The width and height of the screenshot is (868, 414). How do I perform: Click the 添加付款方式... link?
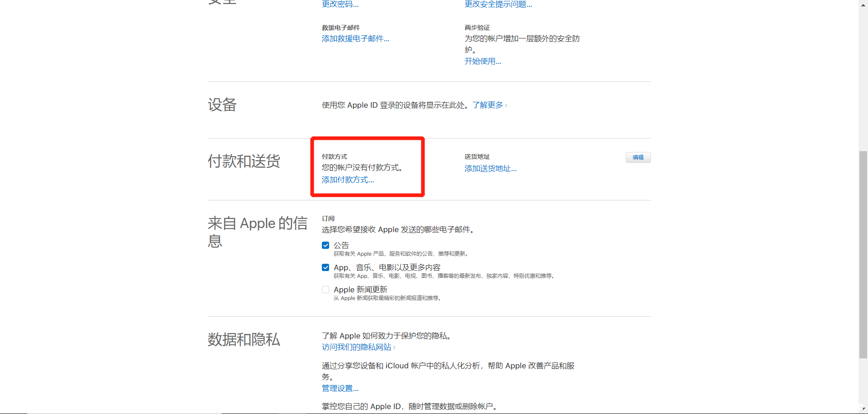pos(348,180)
